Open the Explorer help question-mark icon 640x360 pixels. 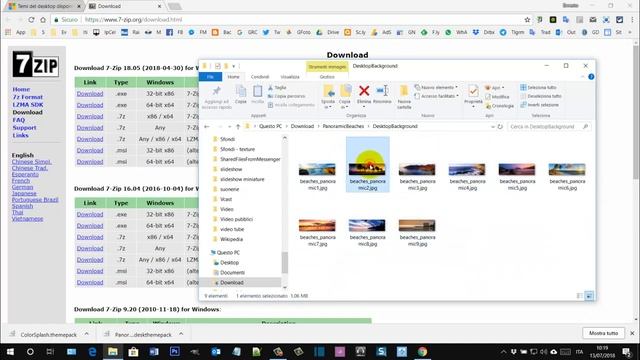(x=591, y=77)
